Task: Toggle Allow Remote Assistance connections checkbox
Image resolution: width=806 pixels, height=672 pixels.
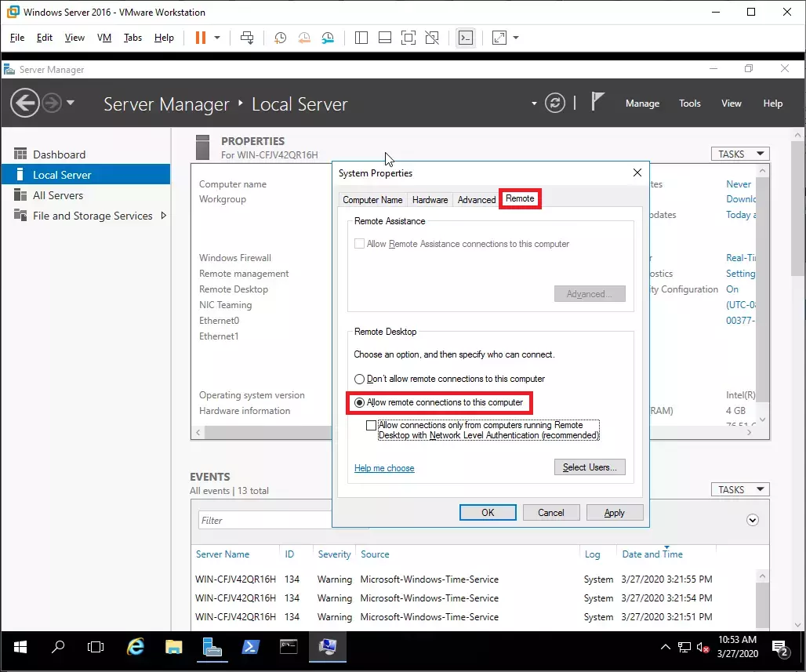Action: (x=359, y=244)
